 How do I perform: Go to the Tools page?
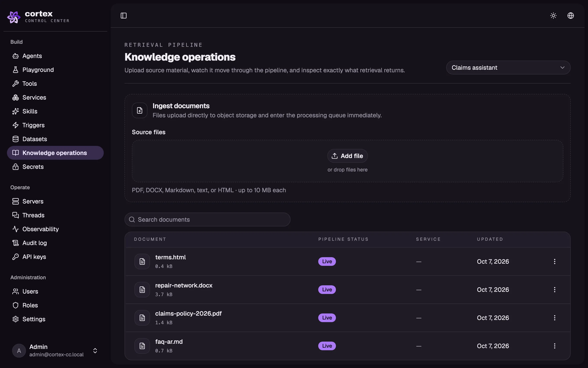[55, 84]
